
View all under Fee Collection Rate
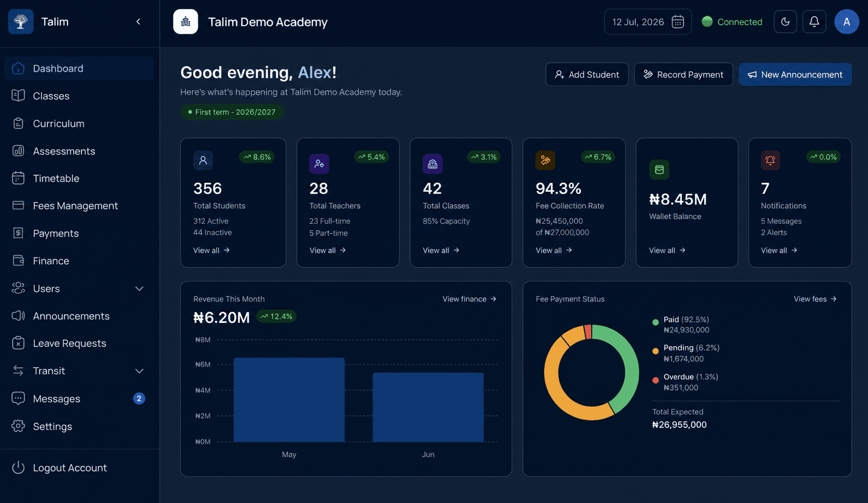pyautogui.click(x=554, y=250)
